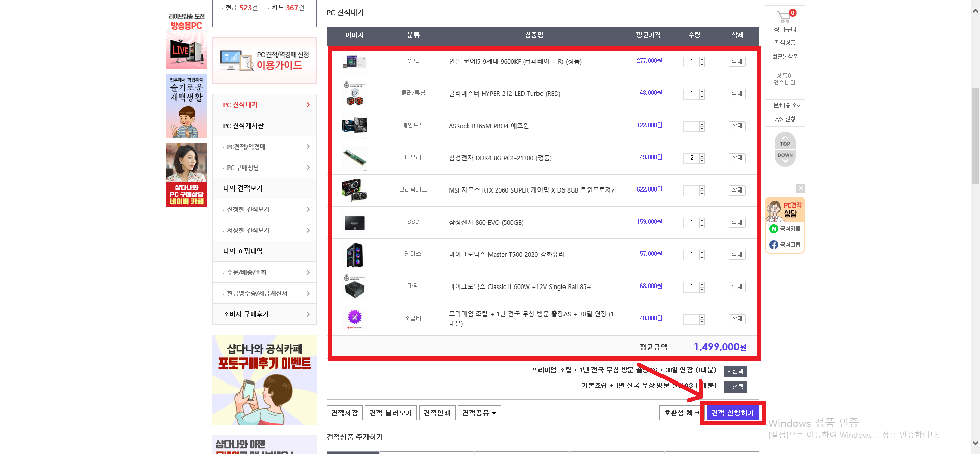Delete the 삼성전자 860 EVO row

737,223
